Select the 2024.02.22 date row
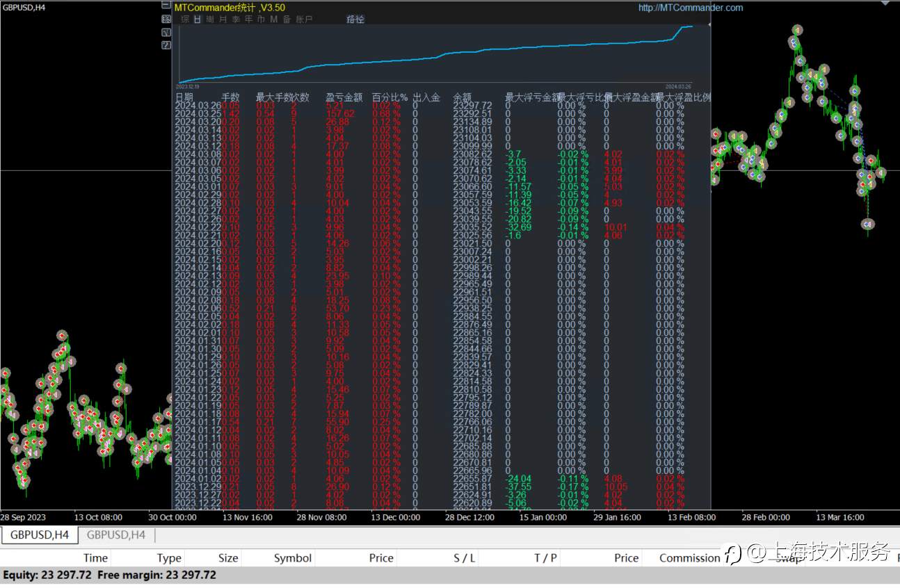Screen dimensions: 900x588 (198, 227)
